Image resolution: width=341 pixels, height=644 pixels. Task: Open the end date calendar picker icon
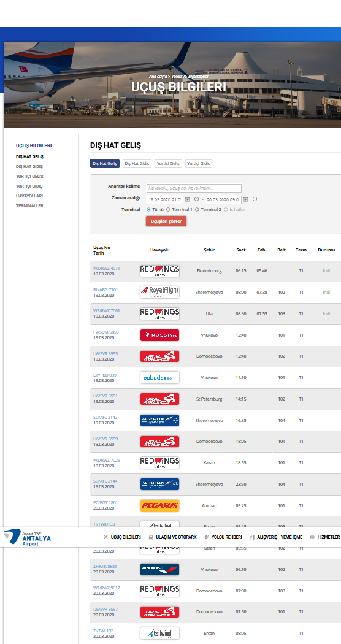pyautogui.click(x=246, y=199)
